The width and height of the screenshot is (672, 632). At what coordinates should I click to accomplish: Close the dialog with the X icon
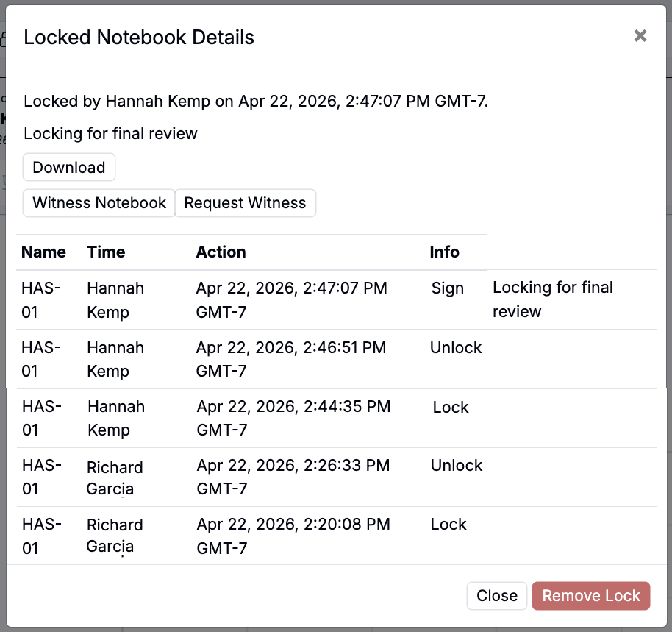pos(640,36)
